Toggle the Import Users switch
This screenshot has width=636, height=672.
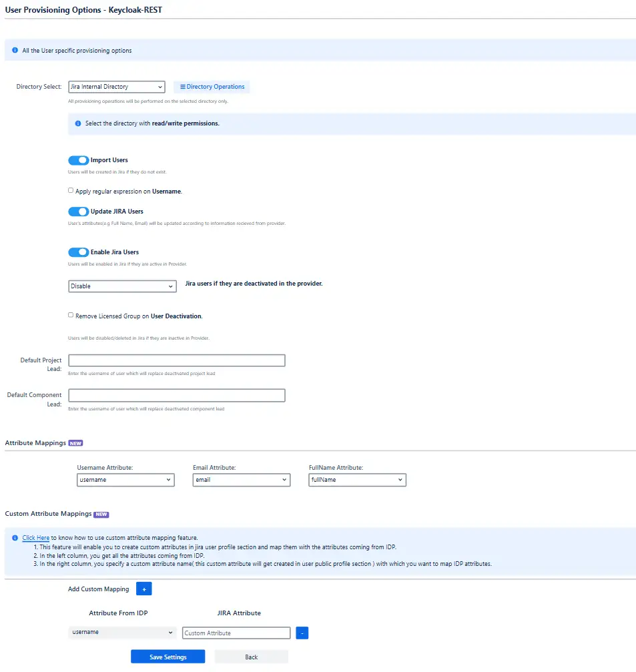point(79,160)
